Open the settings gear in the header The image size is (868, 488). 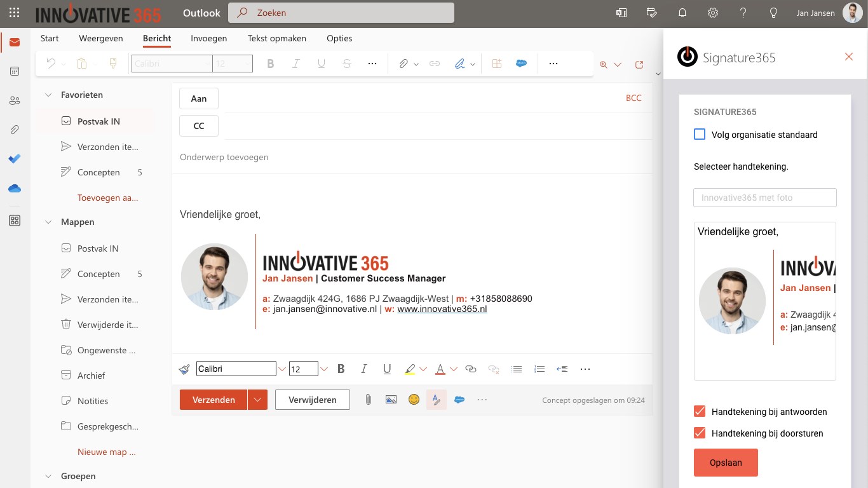point(713,13)
